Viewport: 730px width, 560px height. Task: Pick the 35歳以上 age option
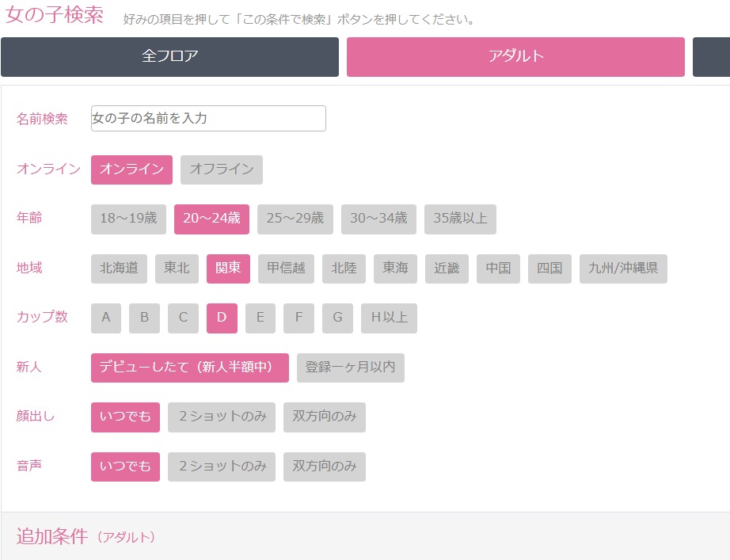point(460,219)
